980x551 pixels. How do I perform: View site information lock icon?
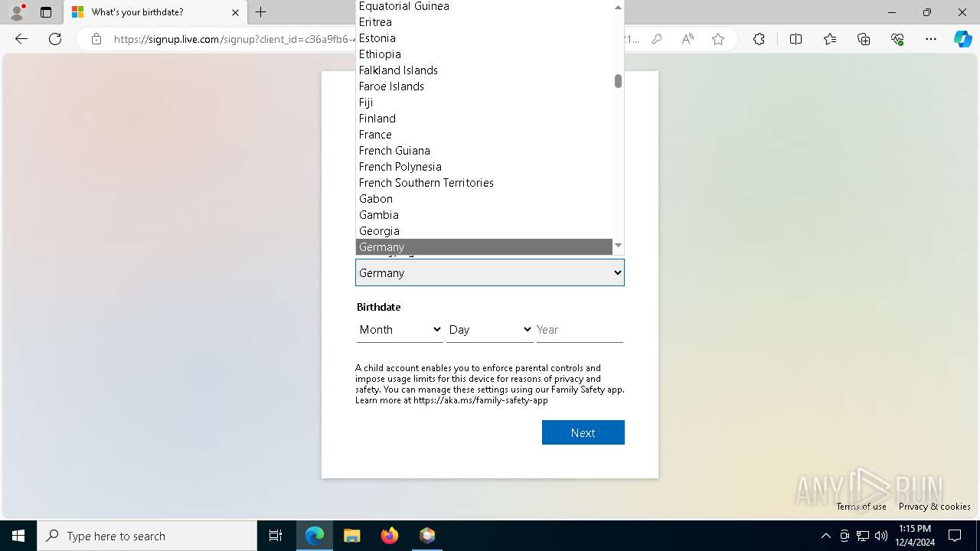[96, 39]
